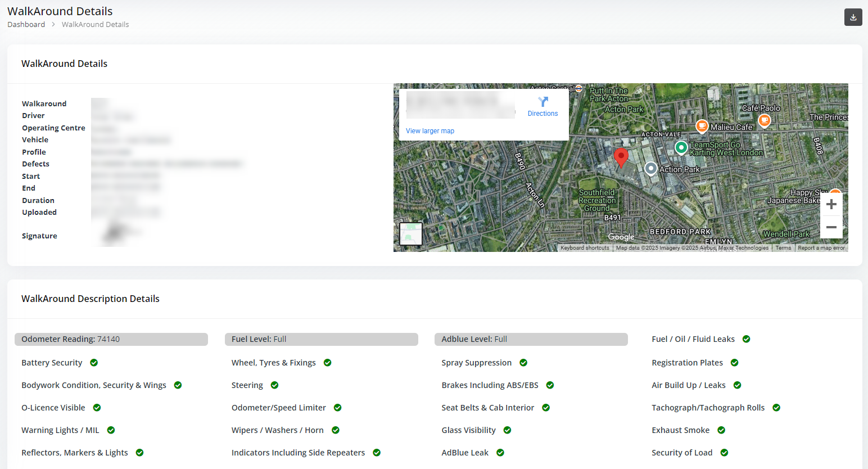
Task: Click the Fuel Level Full field
Action: 321,339
